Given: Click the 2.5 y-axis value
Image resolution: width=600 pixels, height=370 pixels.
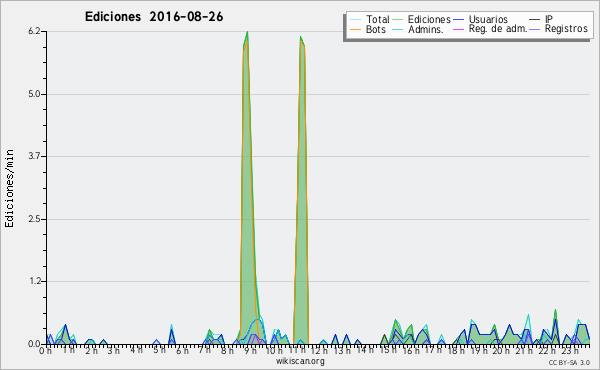Looking at the screenshot, I should (34, 219).
